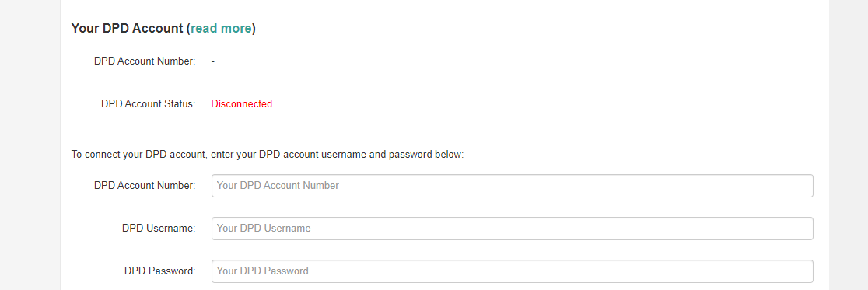Click the connect your DPD account instruction text

pos(268,155)
